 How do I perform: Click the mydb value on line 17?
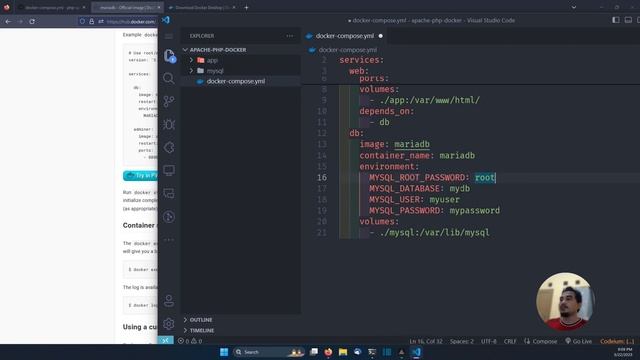point(460,189)
